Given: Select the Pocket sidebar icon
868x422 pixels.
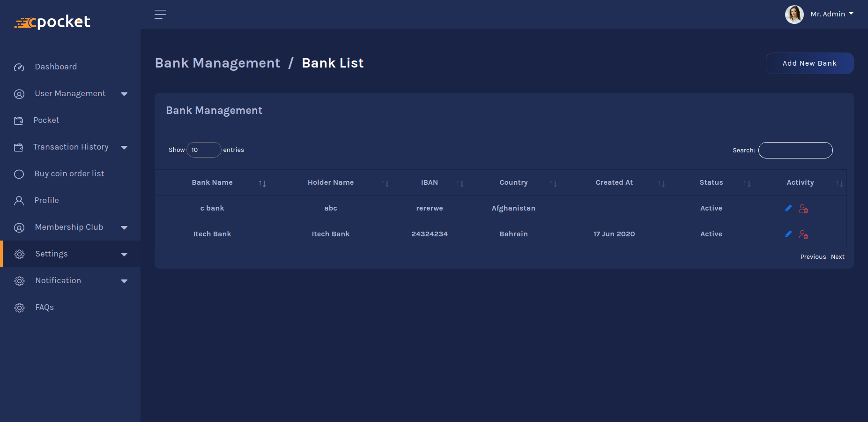Looking at the screenshot, I should point(19,121).
